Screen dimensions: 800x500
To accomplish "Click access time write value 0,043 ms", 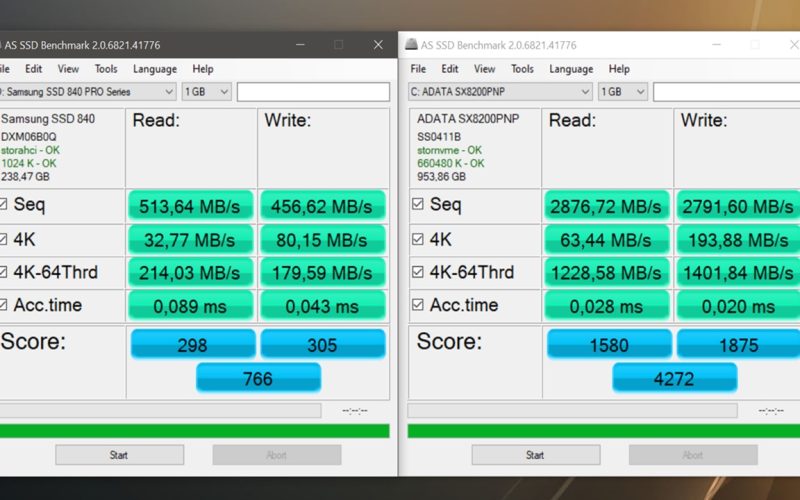I will 323,306.
